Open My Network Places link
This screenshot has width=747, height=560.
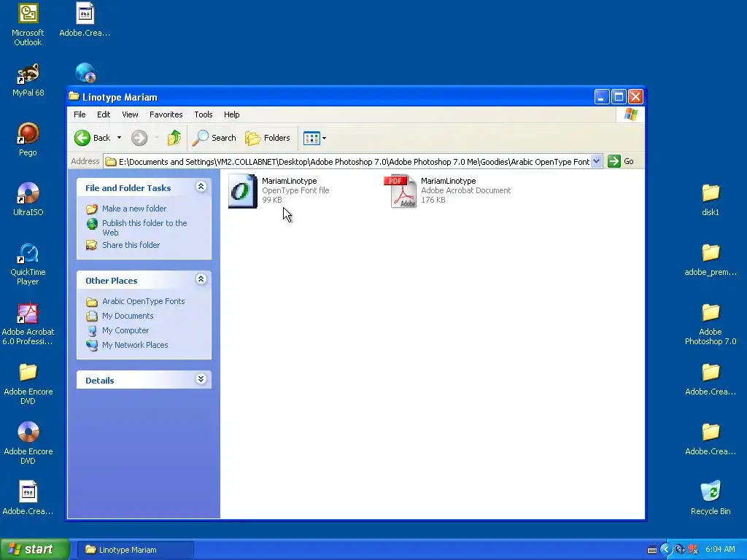pyautogui.click(x=135, y=345)
